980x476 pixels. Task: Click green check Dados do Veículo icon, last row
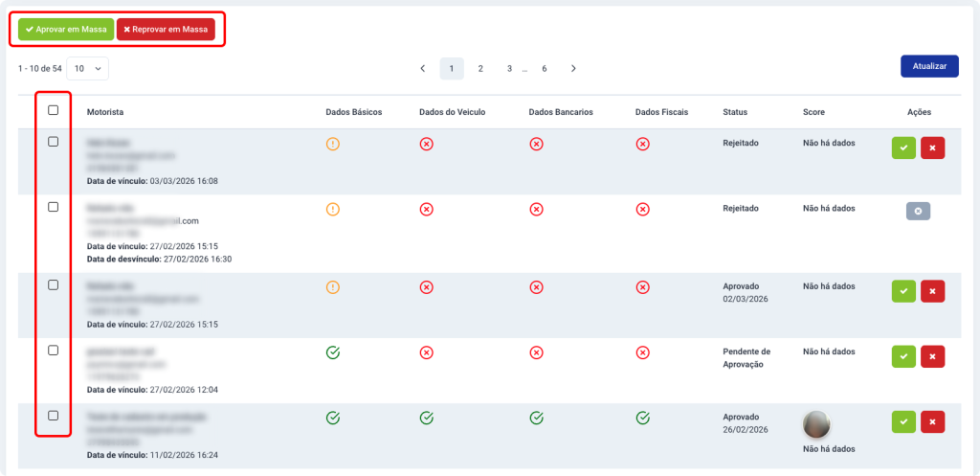(x=427, y=418)
